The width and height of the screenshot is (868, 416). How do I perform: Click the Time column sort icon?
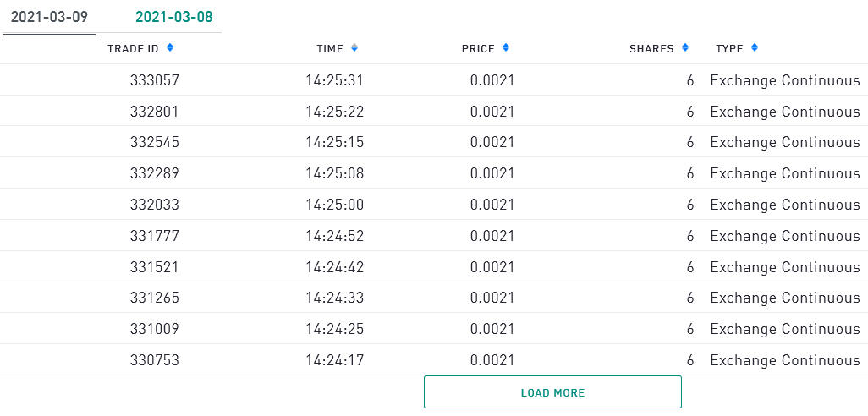click(354, 48)
